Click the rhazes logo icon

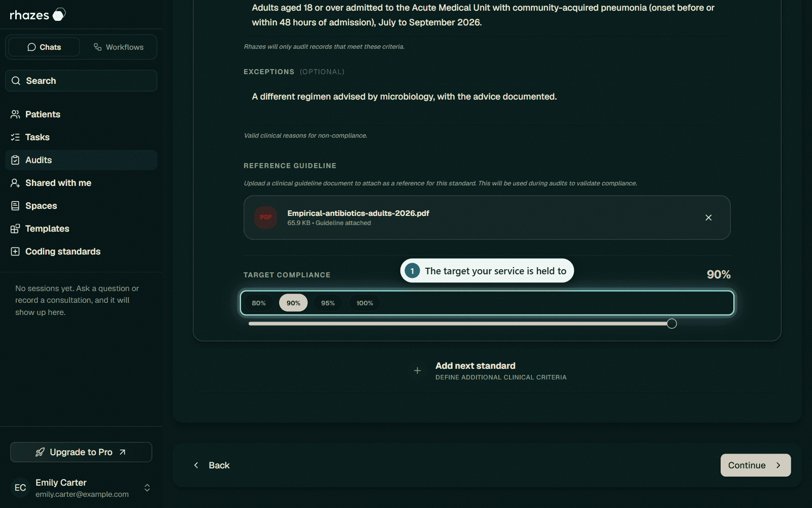tap(59, 15)
